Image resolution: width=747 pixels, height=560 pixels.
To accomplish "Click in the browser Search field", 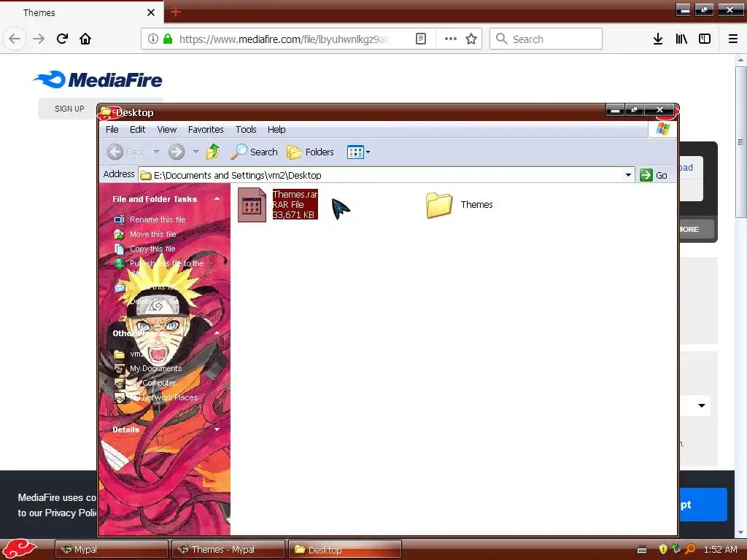I will click(x=546, y=39).
